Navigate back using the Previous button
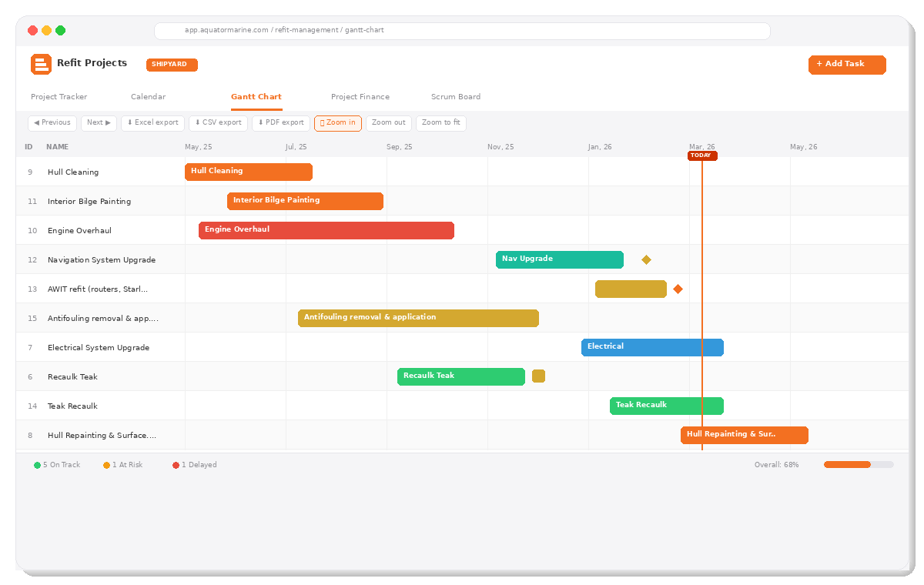This screenshot has height=585, width=924. click(52, 122)
